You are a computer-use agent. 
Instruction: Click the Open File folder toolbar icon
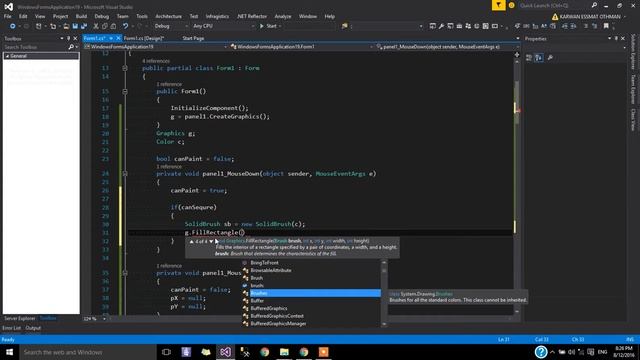(66, 26)
